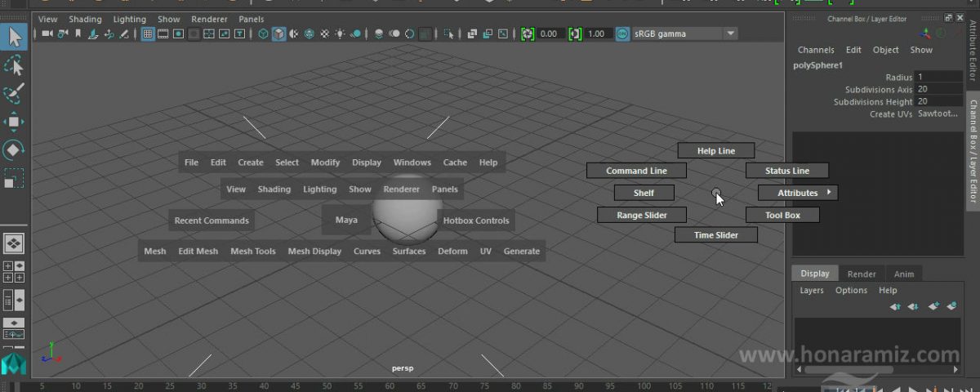Open the viewport Lighting menu

(129, 19)
